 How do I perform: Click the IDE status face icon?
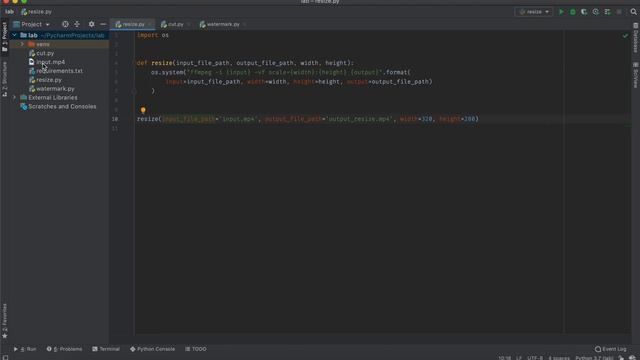tap(632, 358)
